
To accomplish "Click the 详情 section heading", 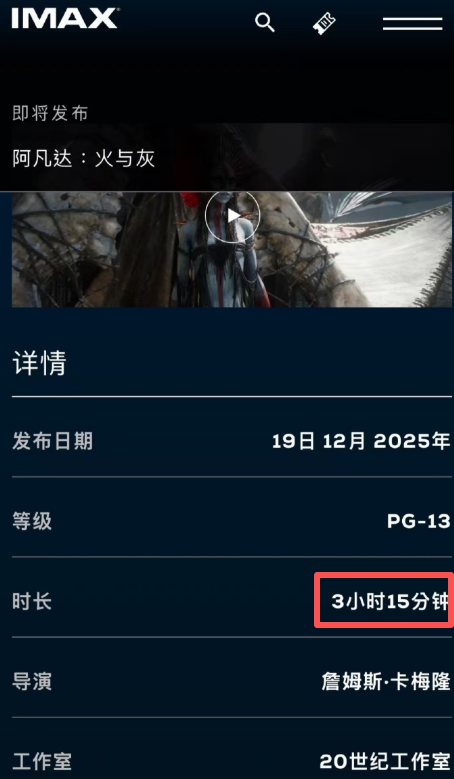I will pos(39,363).
